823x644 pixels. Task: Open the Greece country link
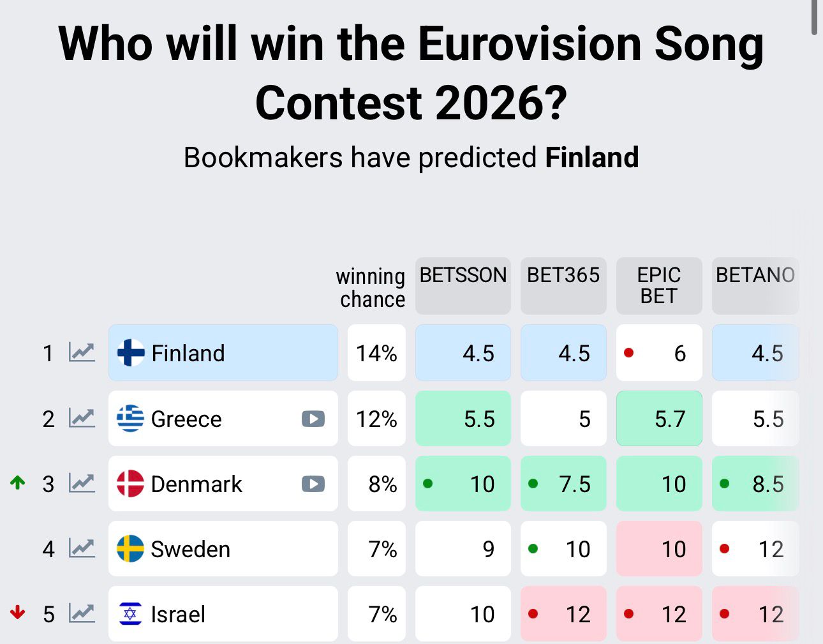(x=186, y=419)
